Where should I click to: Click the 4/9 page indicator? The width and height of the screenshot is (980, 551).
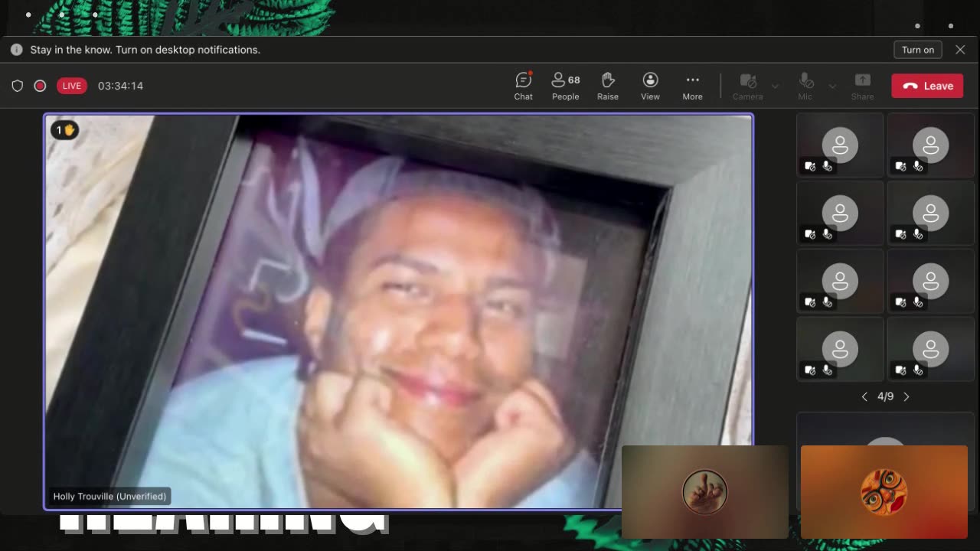pos(885,396)
